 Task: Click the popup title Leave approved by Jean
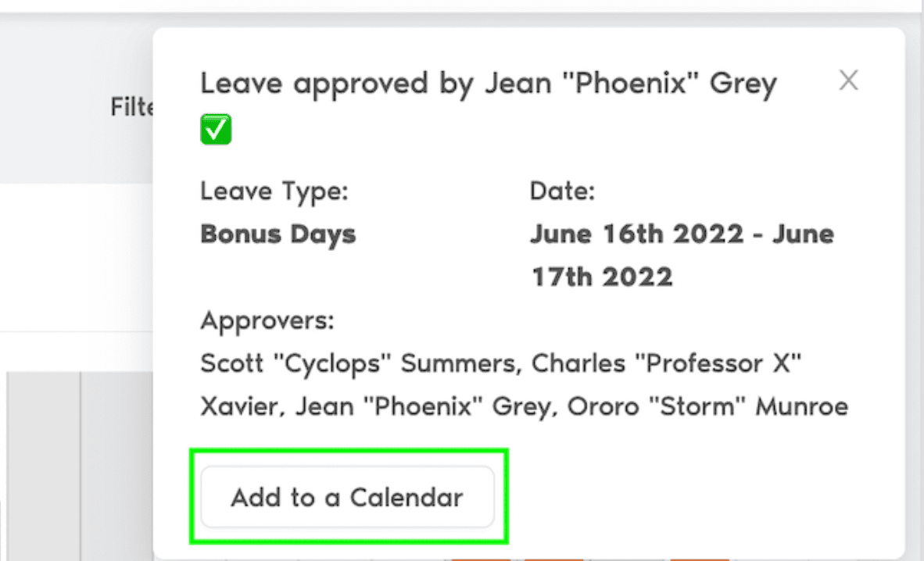tap(489, 82)
